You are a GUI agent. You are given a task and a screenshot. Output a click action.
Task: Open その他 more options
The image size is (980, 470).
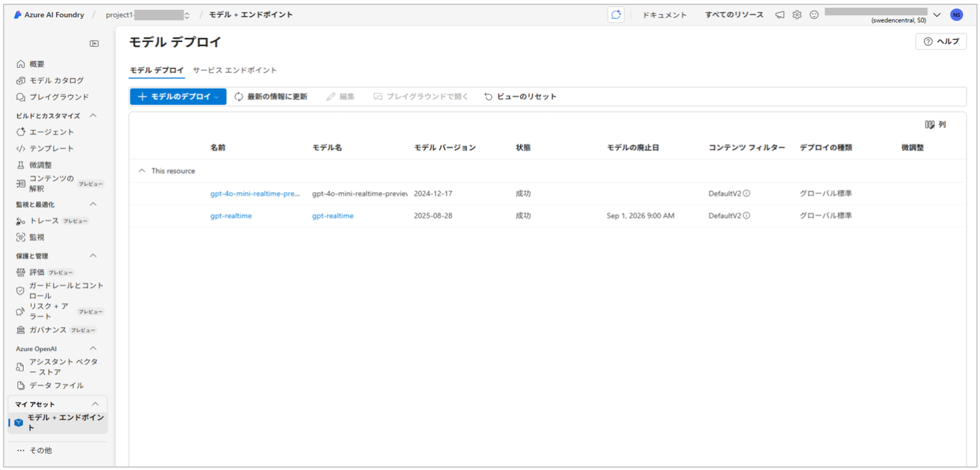tap(34, 450)
